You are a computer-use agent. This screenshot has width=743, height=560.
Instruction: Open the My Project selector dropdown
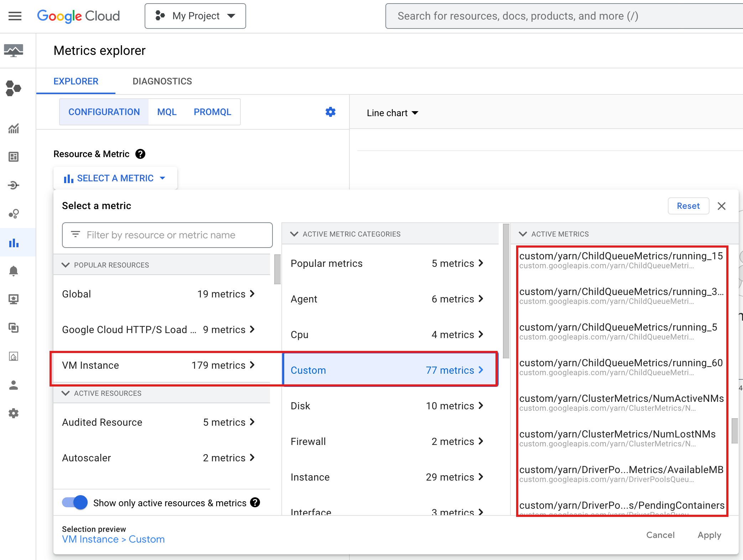pyautogui.click(x=195, y=16)
